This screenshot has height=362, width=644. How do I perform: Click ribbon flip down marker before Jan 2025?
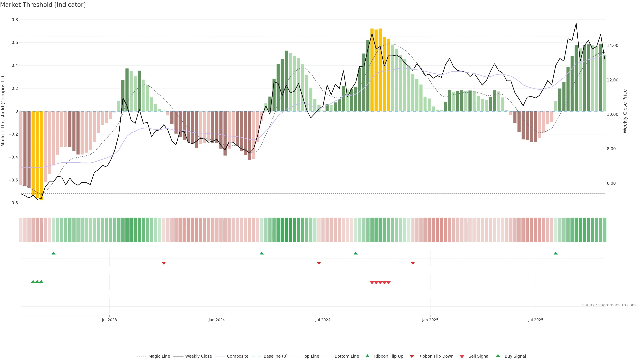413,263
